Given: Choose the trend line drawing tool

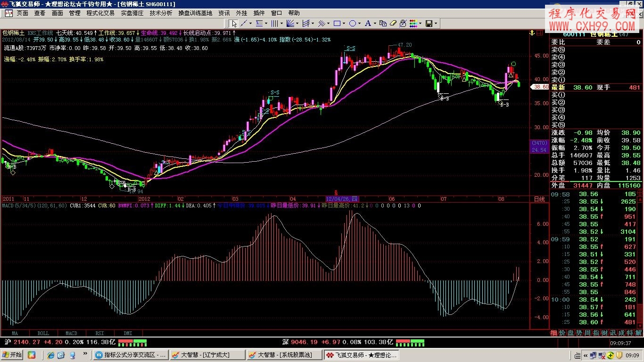Looking at the screenshot, I should (244, 23).
